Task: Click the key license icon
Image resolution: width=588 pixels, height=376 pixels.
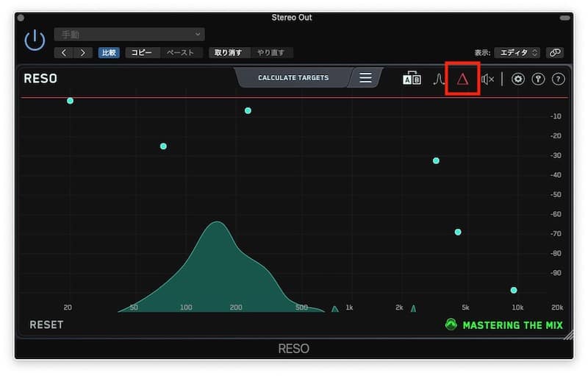Action: click(538, 79)
